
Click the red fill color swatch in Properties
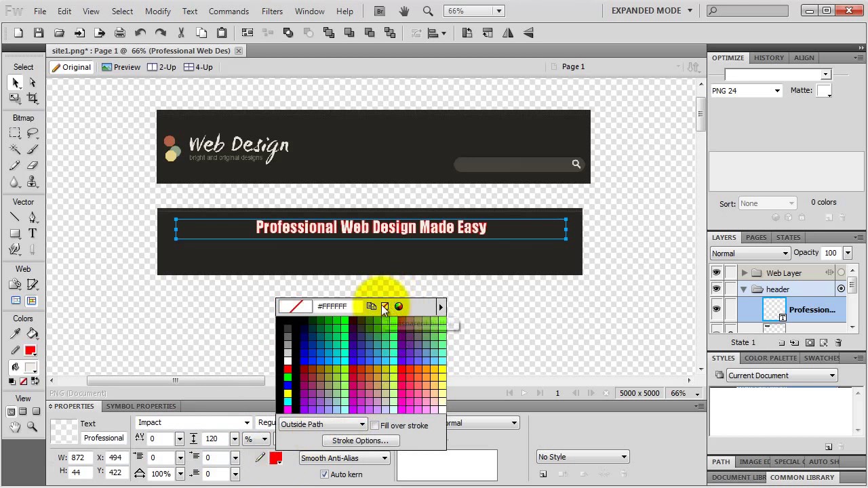point(275,458)
